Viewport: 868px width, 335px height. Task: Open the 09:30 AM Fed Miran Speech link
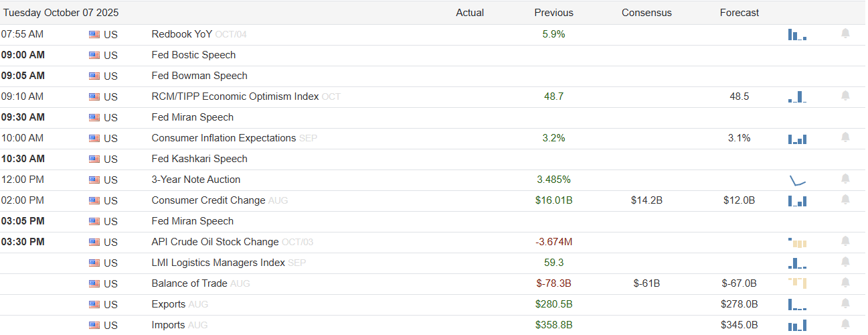tap(193, 117)
